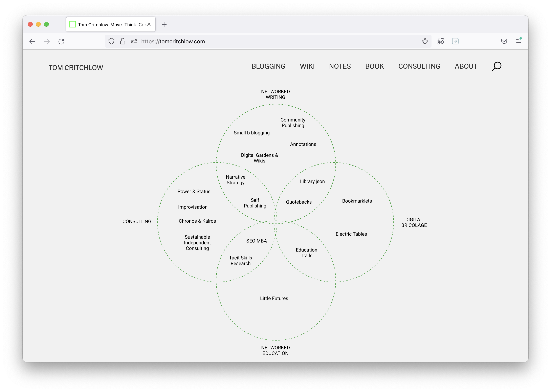Open Tacit Skills Research link
This screenshot has height=392, width=551.
pyautogui.click(x=240, y=261)
